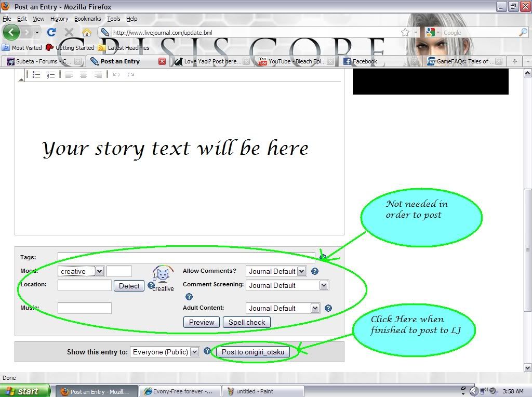Open help icon next to Adult Content
This screenshot has height=397, width=532.
328,308
